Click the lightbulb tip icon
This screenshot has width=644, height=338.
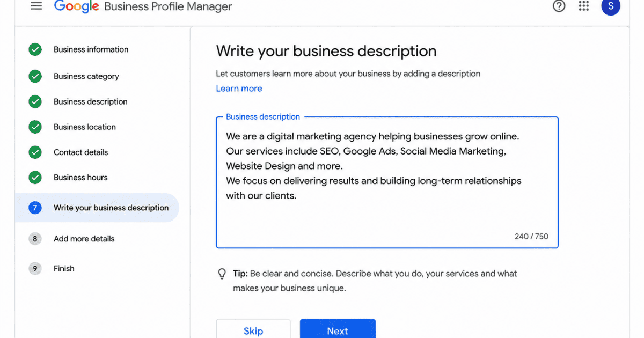222,274
